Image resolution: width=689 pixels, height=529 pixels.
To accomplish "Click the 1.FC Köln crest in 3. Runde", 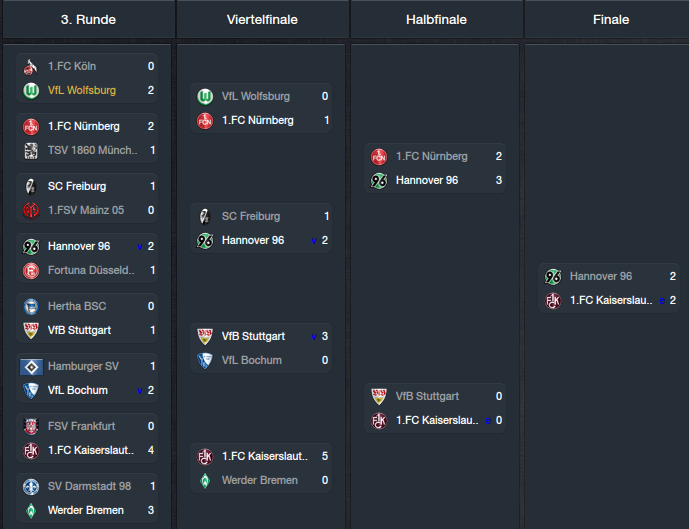I will 31,67.
